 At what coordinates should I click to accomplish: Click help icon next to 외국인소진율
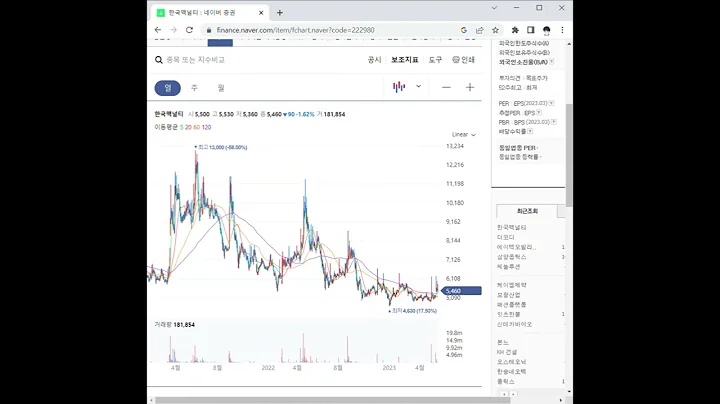[551, 62]
